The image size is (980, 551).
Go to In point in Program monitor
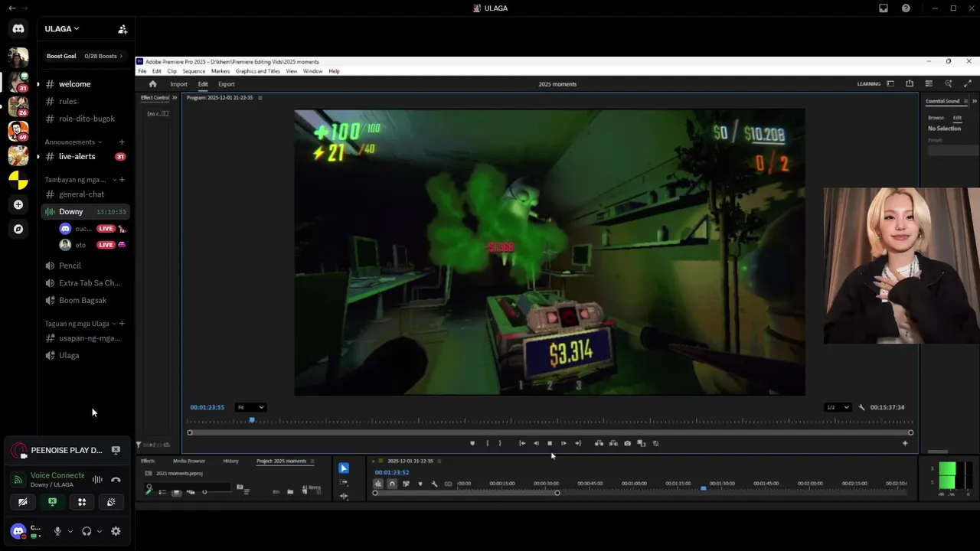tap(522, 443)
